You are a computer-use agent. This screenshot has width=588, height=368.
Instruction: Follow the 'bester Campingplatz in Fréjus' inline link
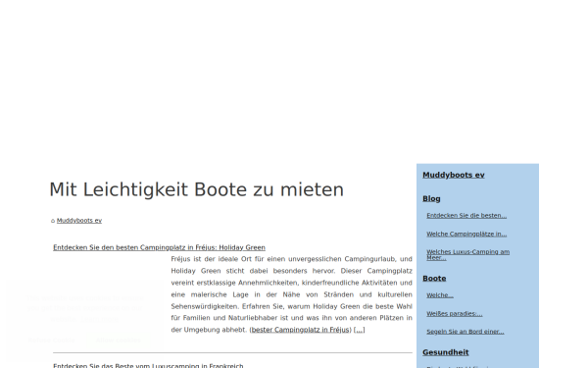point(300,330)
